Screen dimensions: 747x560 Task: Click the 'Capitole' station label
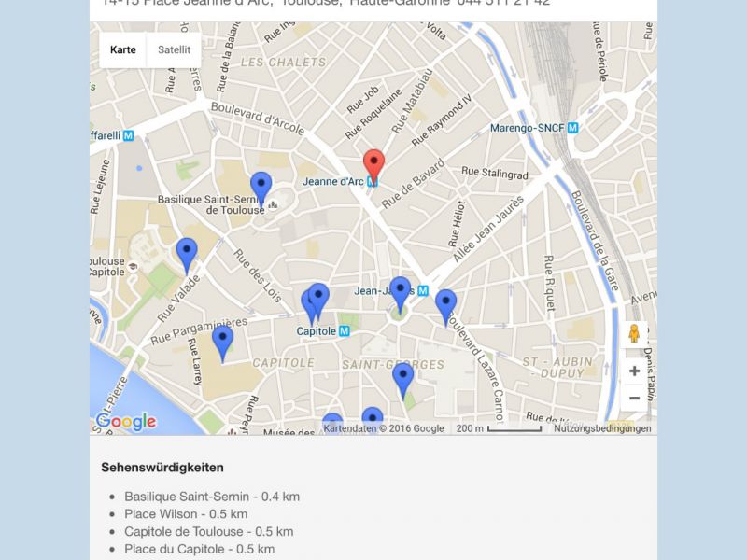(317, 331)
